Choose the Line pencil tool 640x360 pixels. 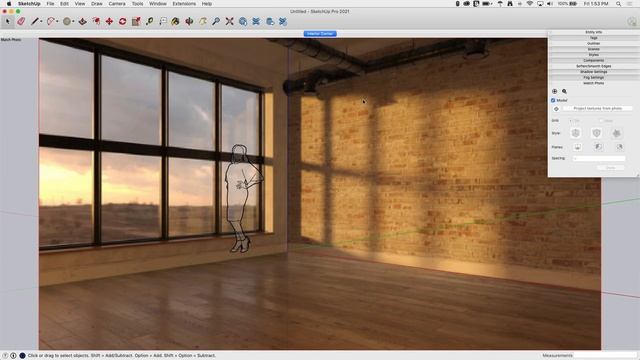(x=35, y=21)
